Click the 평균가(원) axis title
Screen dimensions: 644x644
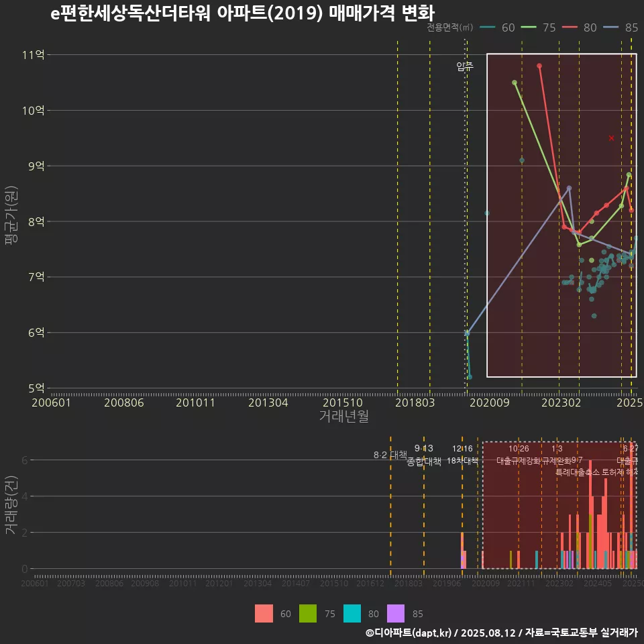[x=11, y=215]
